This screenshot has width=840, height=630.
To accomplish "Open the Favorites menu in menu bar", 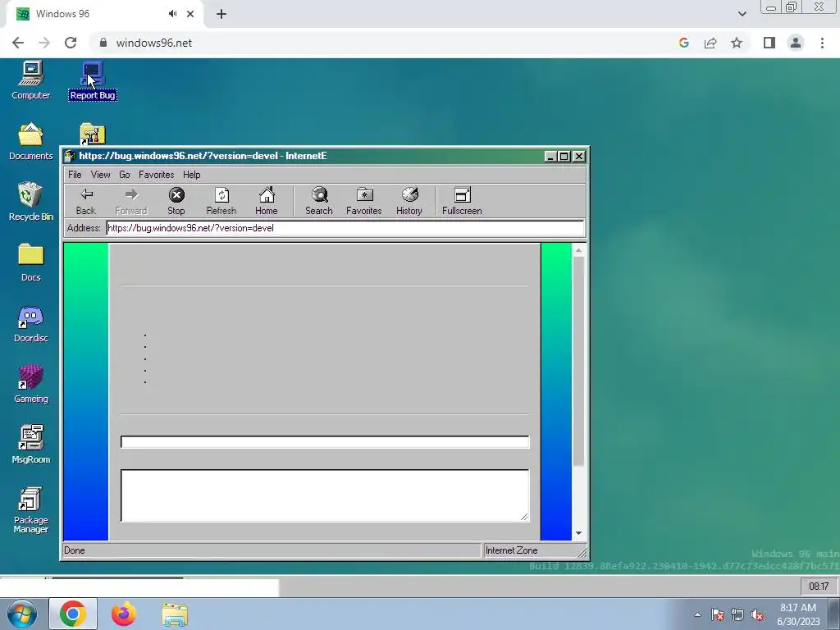I will click(x=156, y=175).
